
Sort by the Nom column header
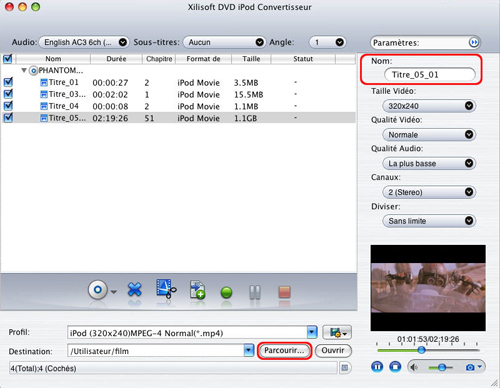[x=53, y=59]
